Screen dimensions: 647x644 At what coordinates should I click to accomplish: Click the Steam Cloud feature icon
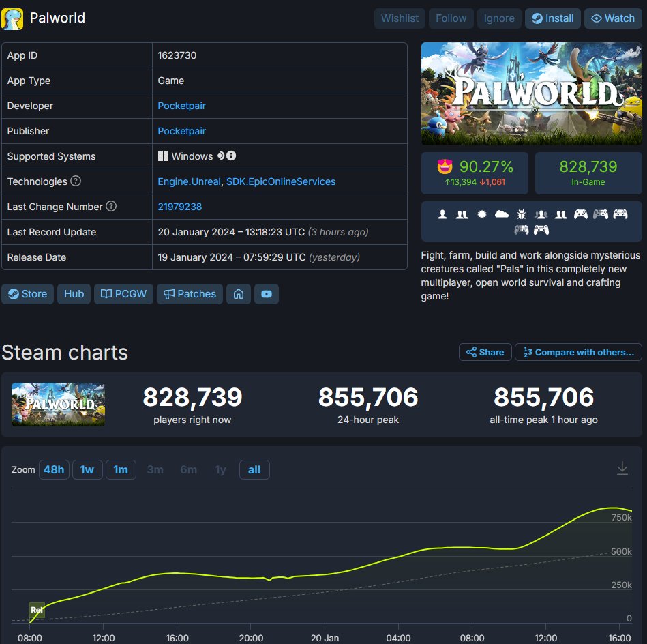(x=501, y=214)
